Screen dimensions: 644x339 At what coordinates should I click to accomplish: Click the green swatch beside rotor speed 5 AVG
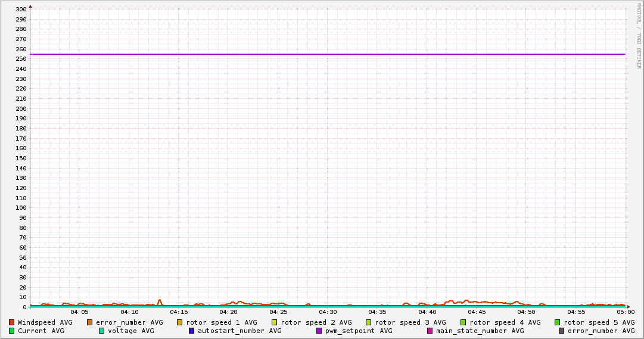[558, 322]
